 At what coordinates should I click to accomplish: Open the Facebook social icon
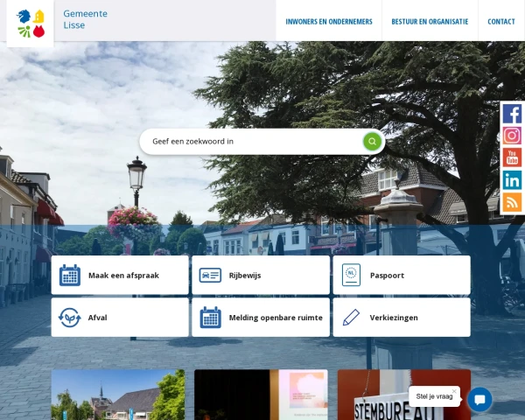tap(512, 114)
